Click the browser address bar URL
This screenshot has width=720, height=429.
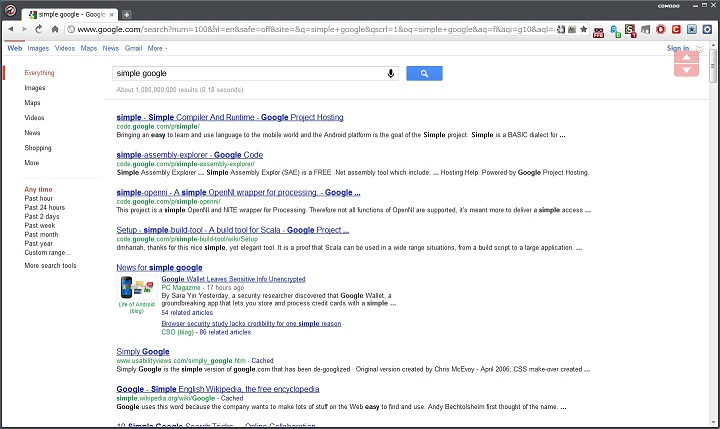tap(316, 29)
